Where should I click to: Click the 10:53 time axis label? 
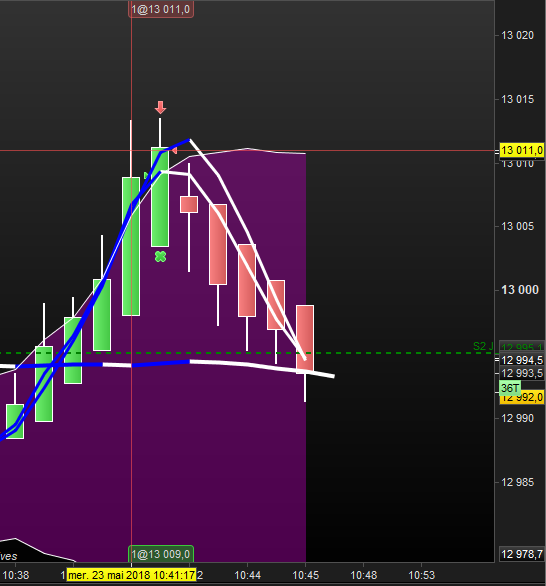[422, 575]
